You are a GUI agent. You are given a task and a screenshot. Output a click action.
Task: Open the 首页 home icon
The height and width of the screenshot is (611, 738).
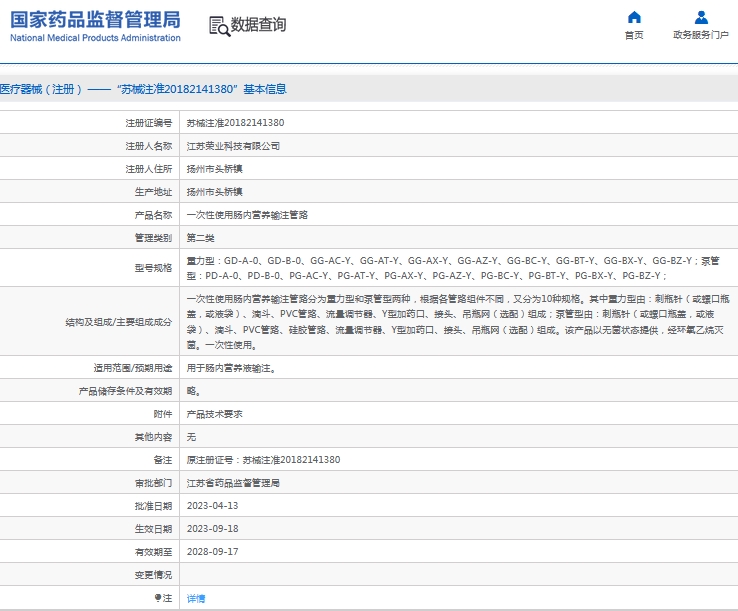pos(634,17)
